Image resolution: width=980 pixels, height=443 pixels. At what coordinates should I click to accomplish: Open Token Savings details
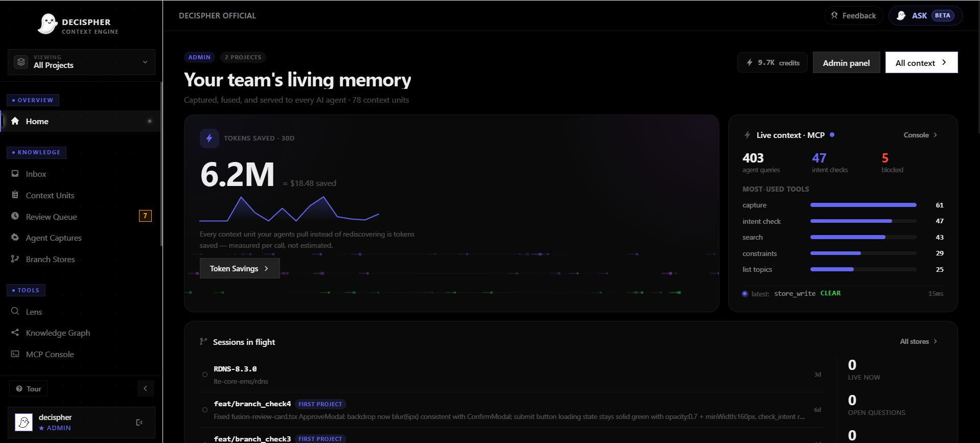coord(240,269)
